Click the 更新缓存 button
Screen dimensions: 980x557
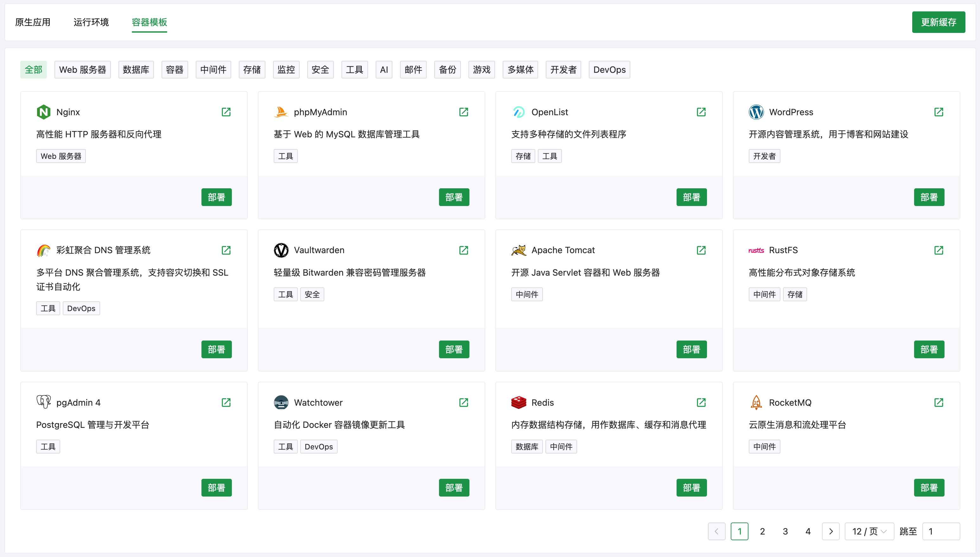[938, 22]
